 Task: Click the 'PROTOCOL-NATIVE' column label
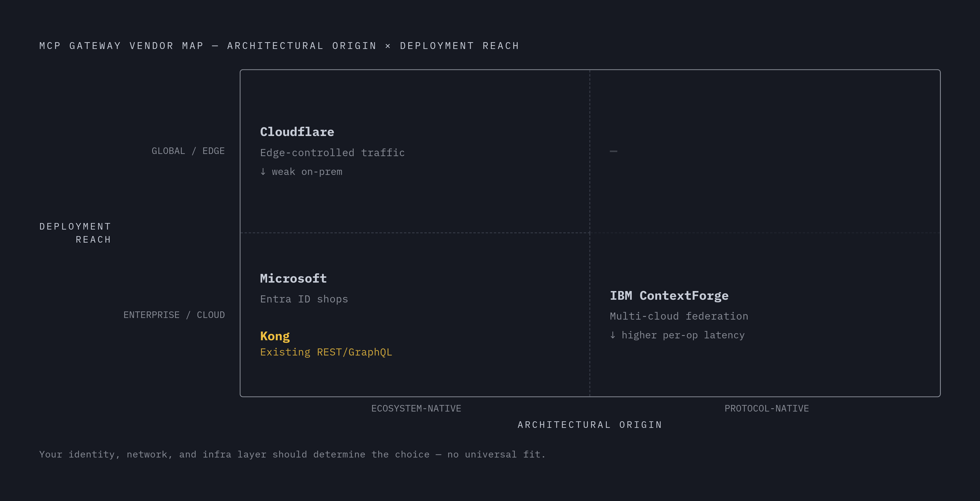click(x=767, y=409)
